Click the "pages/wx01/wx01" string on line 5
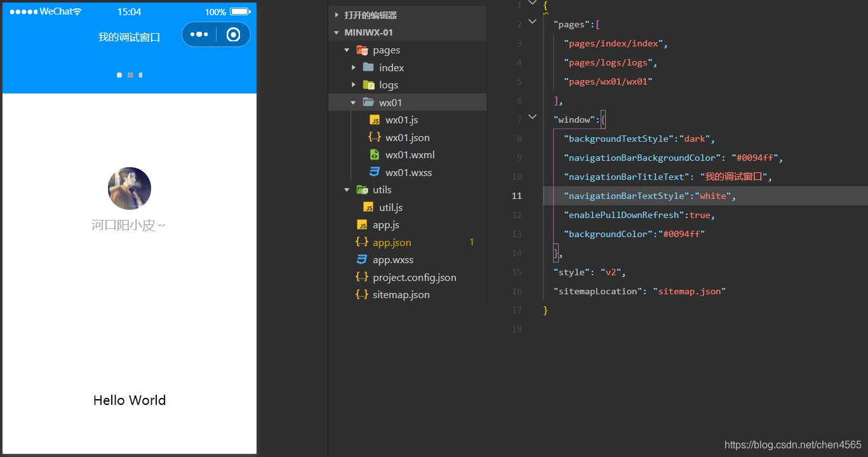 [x=608, y=81]
